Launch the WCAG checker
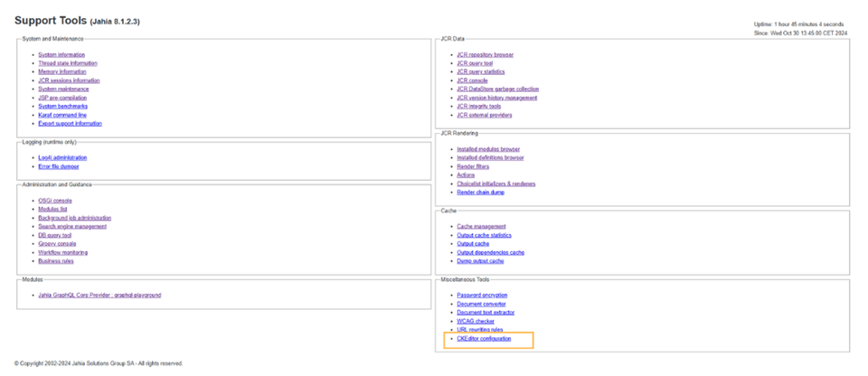The height and width of the screenshot is (376, 868). coord(476,321)
